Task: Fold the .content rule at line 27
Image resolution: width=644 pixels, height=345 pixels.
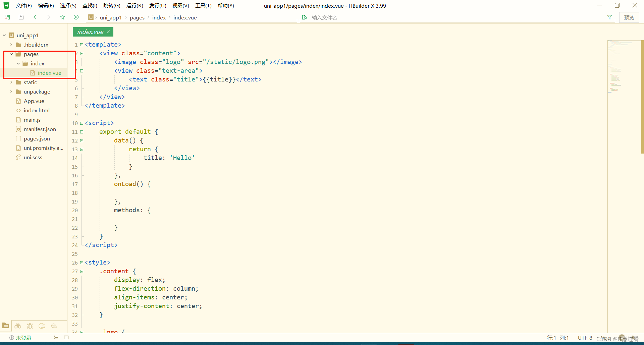Action: pyautogui.click(x=82, y=271)
